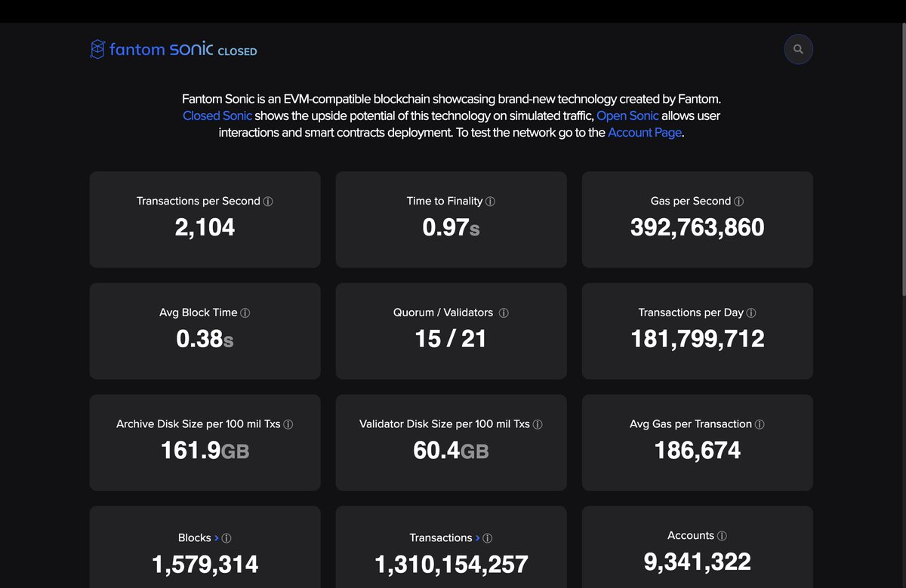Click the 1,310,154,257 transactions count
This screenshot has height=588, width=906.
pos(451,564)
